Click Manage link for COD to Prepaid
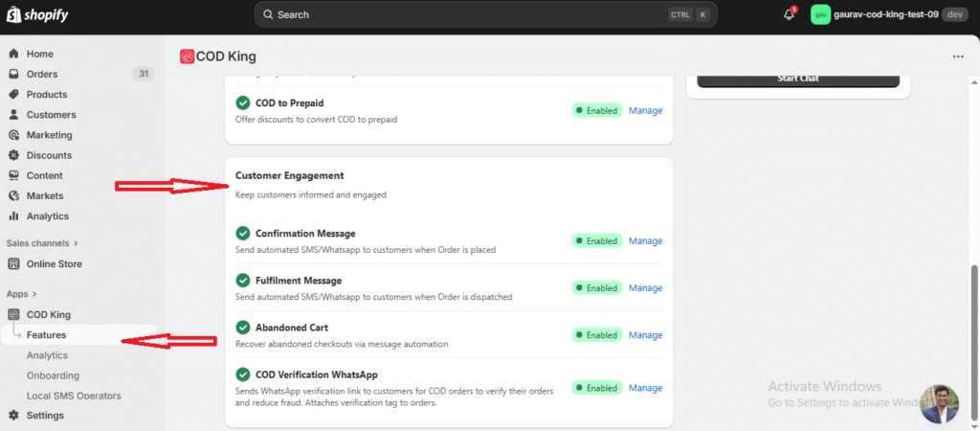Viewport: 980px width, 431px height. 645,110
